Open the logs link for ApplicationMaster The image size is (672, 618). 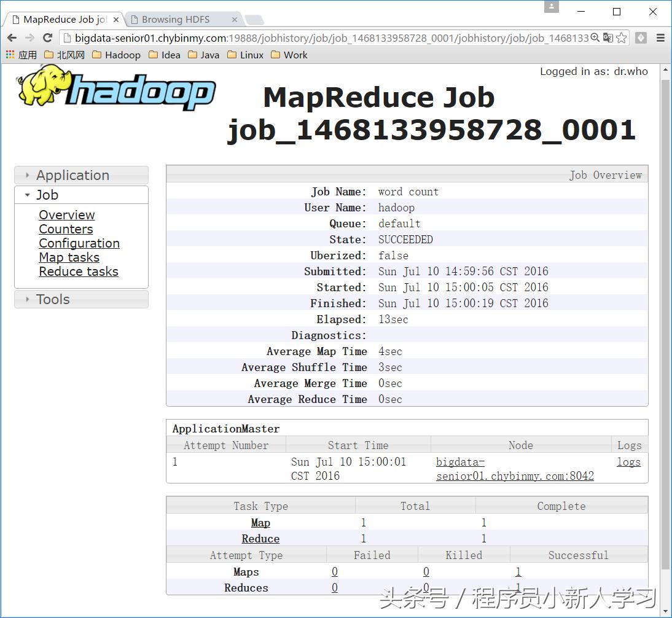628,462
